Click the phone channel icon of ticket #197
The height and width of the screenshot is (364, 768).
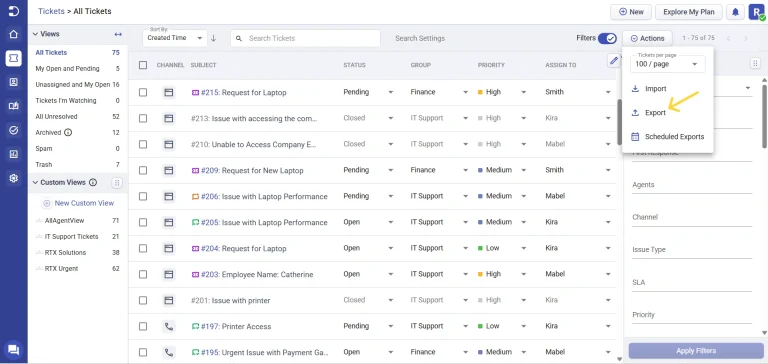[168, 326]
